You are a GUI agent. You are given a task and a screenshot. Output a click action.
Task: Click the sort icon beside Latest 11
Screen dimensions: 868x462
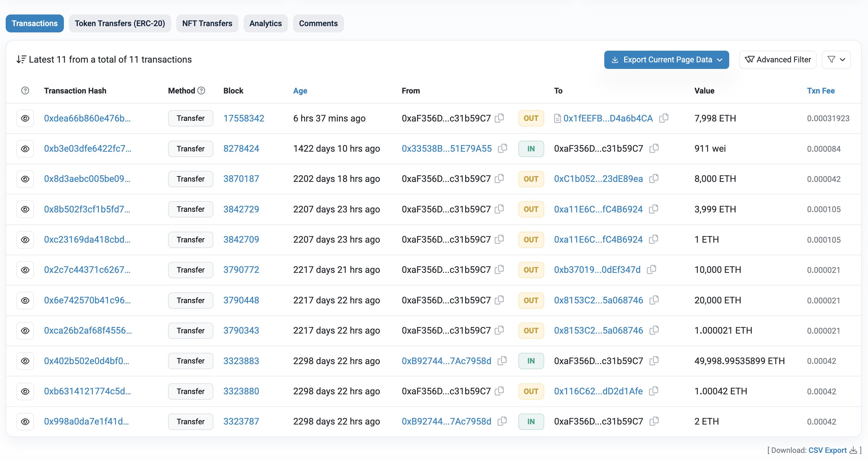point(21,60)
